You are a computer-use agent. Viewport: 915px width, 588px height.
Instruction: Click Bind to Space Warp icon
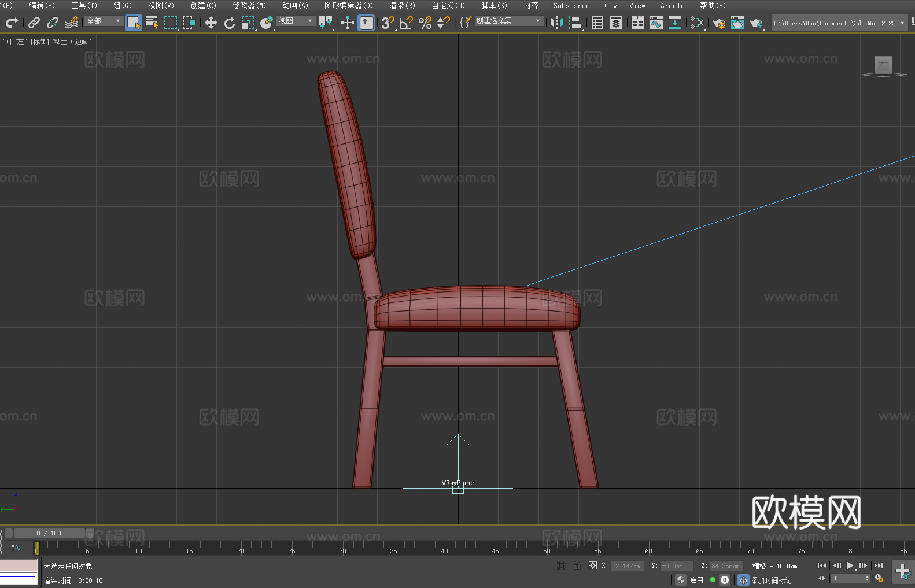[71, 23]
